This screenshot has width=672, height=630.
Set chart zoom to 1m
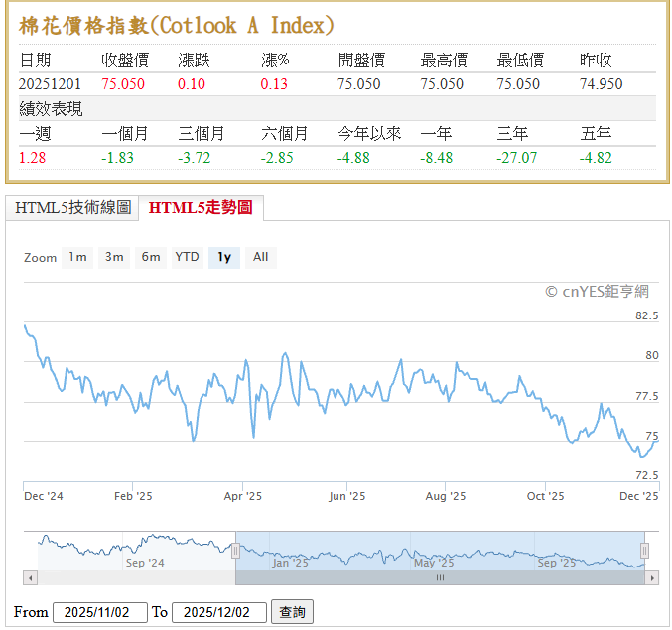[x=77, y=257]
